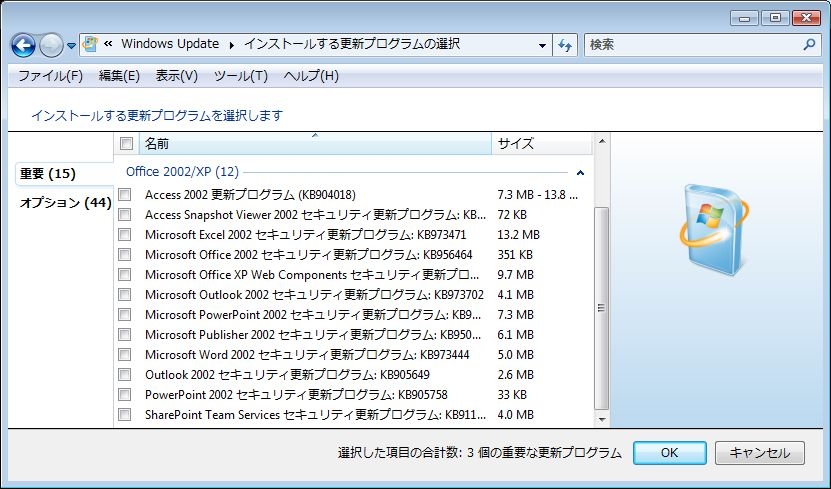Select the Microsoft Office 2002 KB956464 row text
The height and width of the screenshot is (489, 831).
[308, 255]
